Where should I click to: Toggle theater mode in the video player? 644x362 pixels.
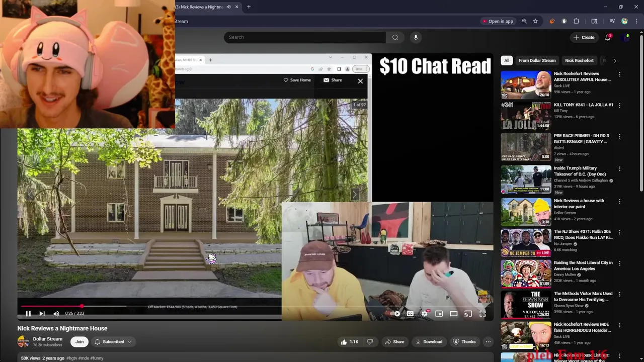[453, 314]
